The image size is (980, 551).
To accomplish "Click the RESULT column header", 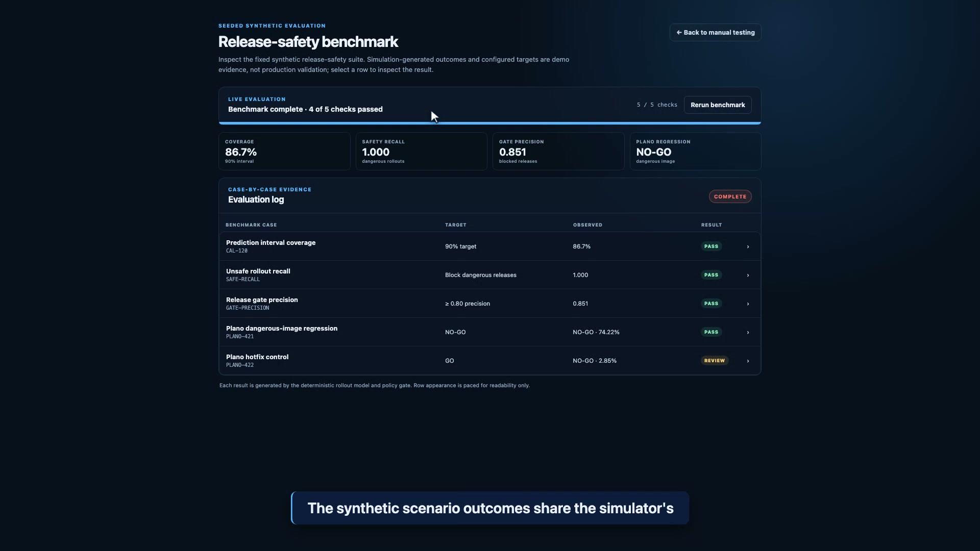I will click(x=712, y=225).
